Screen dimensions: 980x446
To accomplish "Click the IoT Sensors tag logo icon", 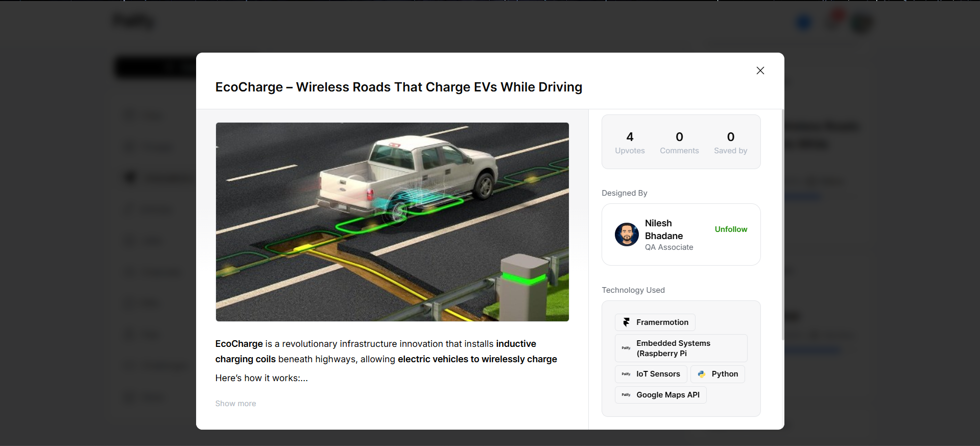I will point(626,374).
